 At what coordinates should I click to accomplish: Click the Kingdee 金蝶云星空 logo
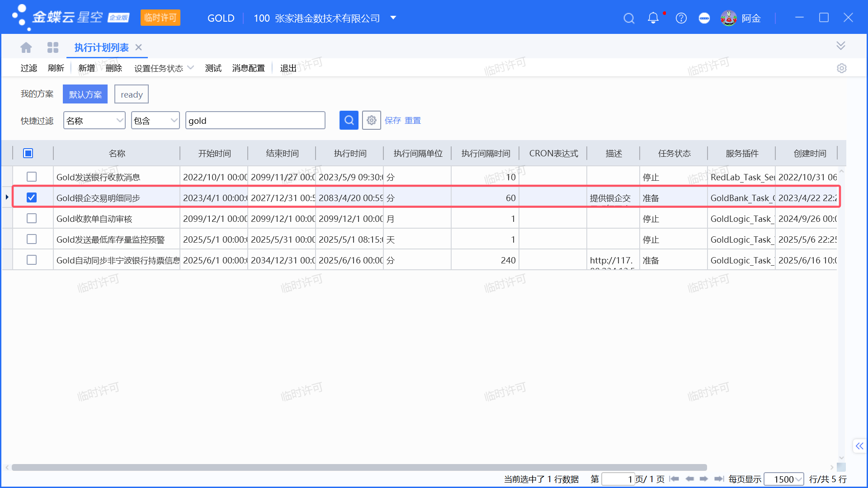70,18
